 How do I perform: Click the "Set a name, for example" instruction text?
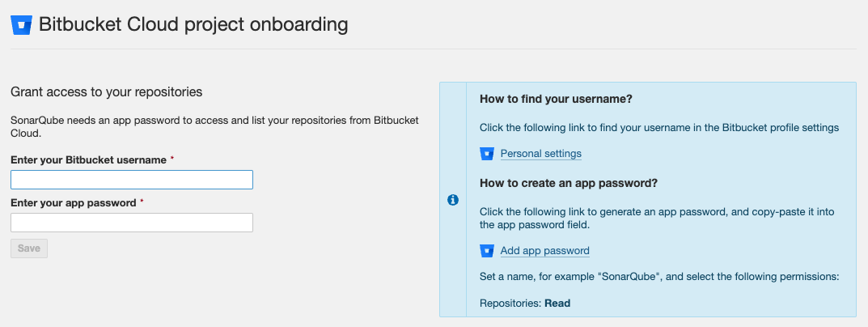(x=660, y=276)
